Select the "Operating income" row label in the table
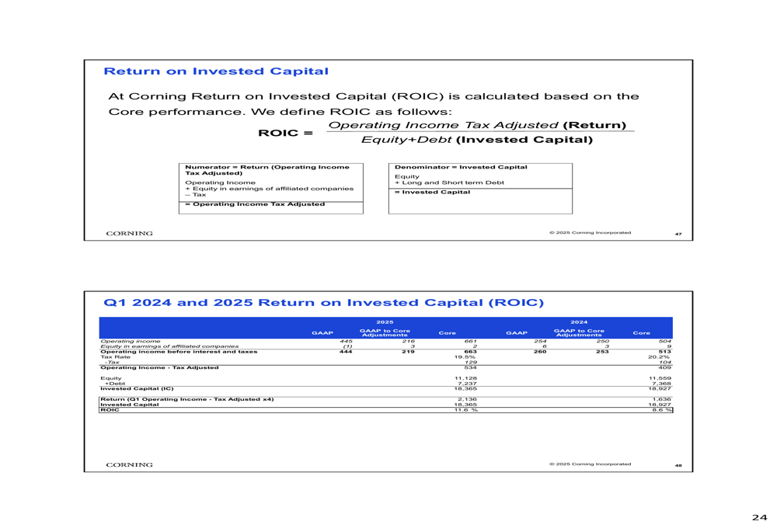Screen dimensions: 777x532 [x=131, y=341]
